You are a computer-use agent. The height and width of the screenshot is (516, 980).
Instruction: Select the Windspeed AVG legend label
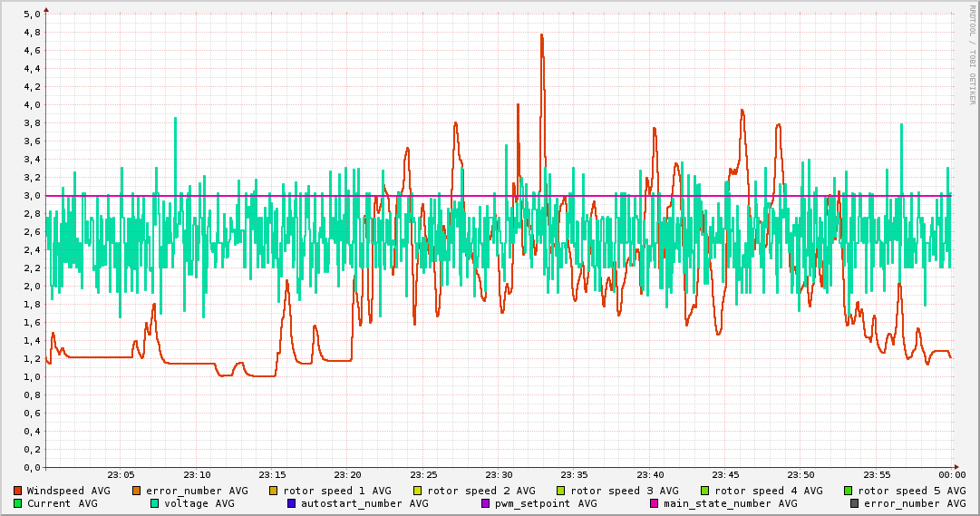[68, 491]
